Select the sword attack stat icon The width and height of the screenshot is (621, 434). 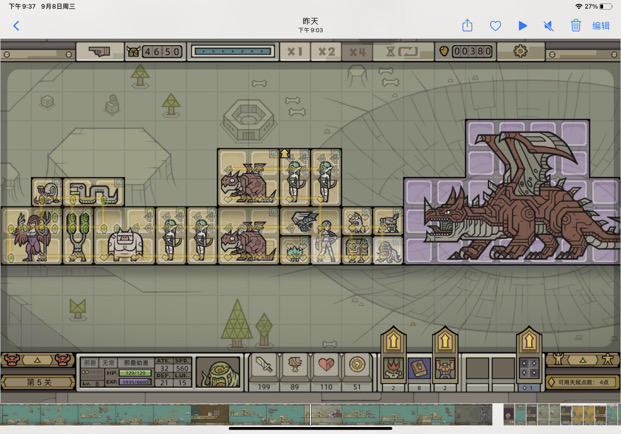tap(264, 365)
